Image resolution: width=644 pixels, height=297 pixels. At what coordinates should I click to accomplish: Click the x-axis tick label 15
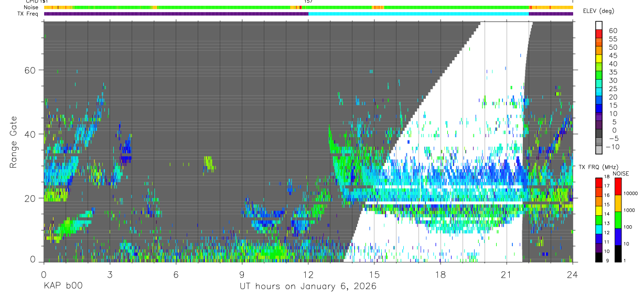[374, 274]
